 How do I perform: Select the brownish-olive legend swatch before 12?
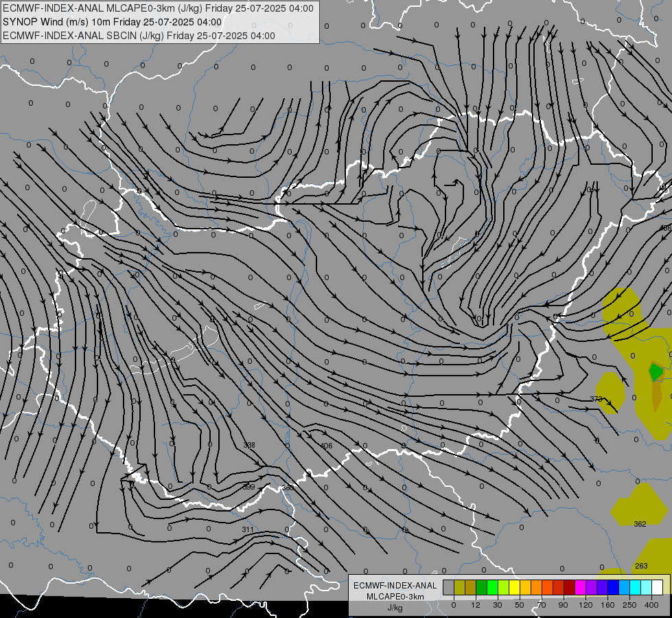coord(471,588)
